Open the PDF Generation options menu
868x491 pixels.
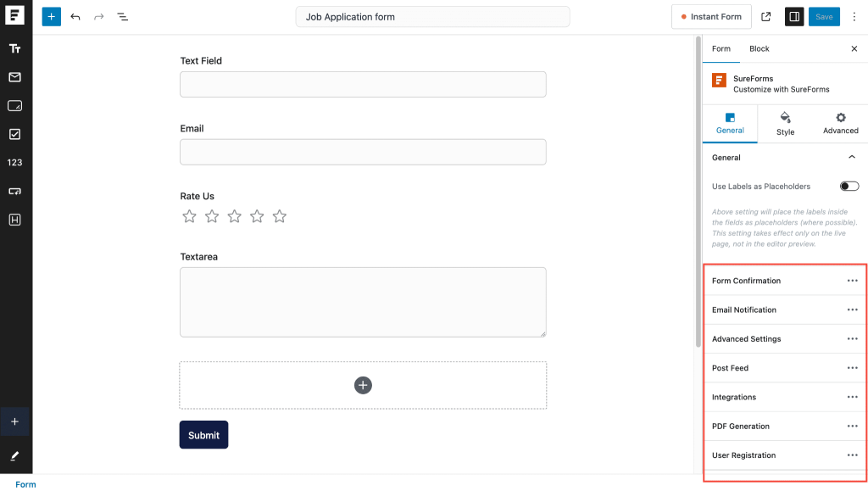click(x=852, y=426)
